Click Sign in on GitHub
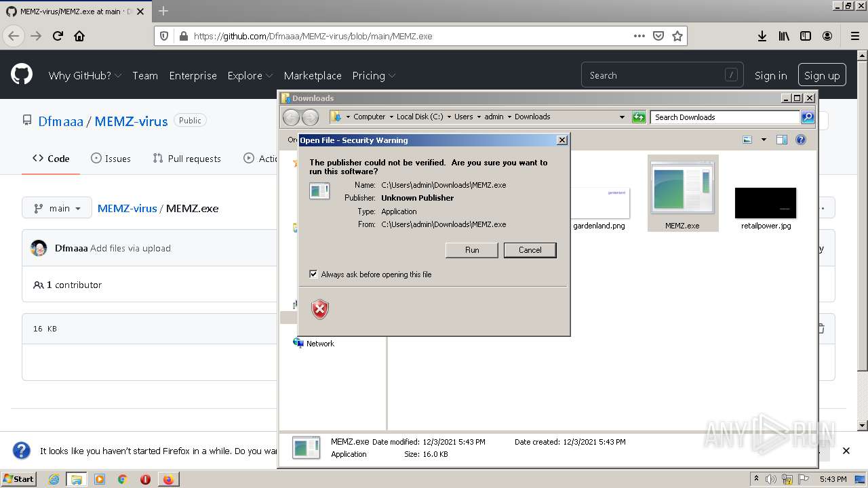The image size is (868, 488). (771, 75)
